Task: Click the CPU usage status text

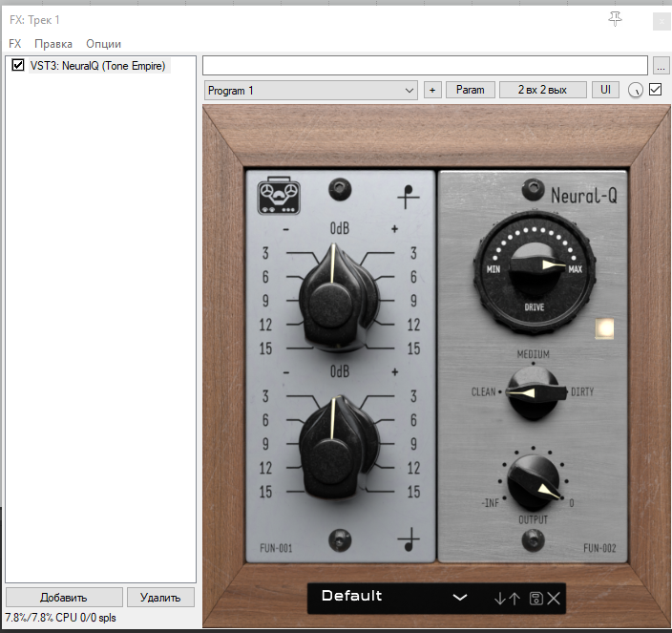Action: 60,618
